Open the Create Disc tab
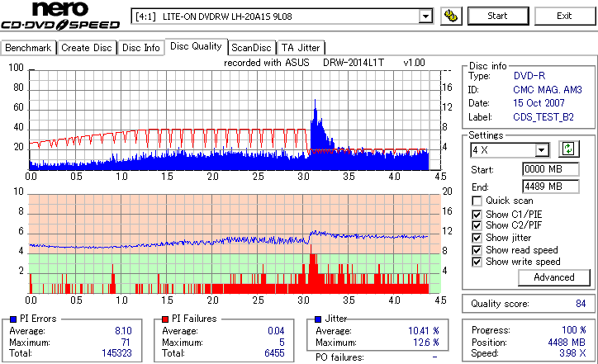The height and width of the screenshot is (364, 598). coord(87,48)
